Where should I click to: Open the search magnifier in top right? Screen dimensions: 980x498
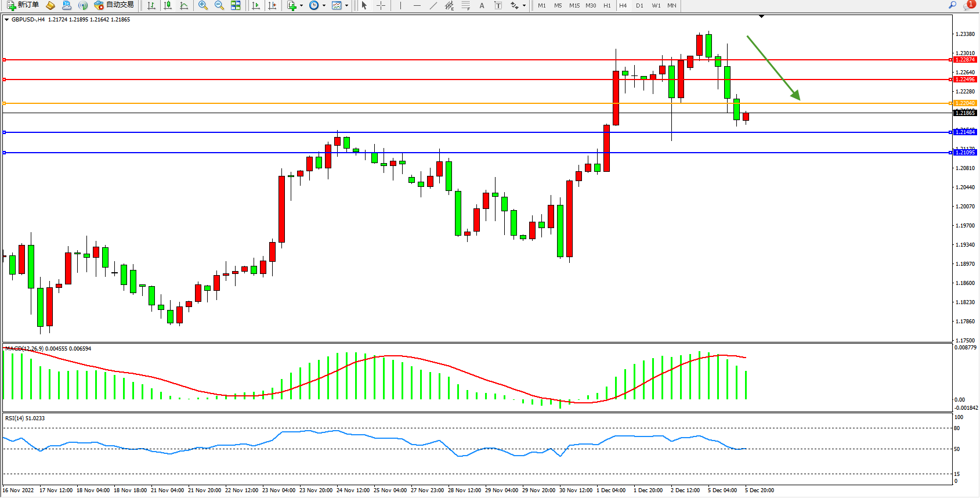[952, 5]
